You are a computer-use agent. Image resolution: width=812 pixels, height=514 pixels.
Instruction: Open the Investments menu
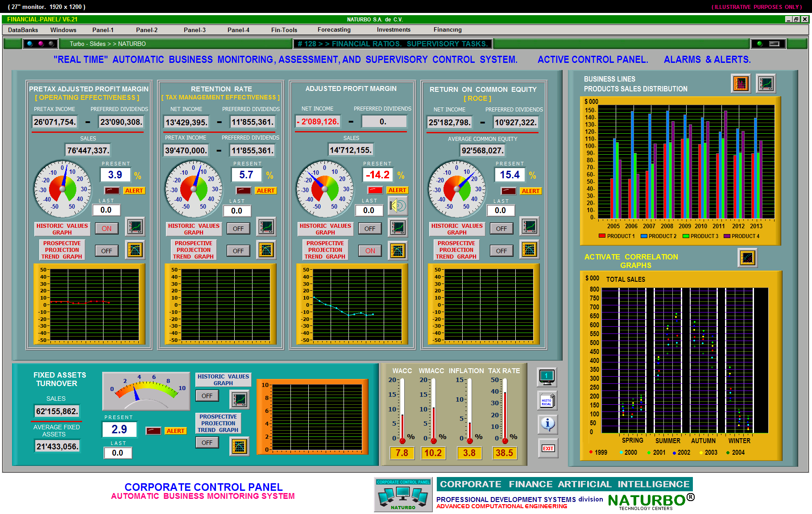(x=394, y=30)
